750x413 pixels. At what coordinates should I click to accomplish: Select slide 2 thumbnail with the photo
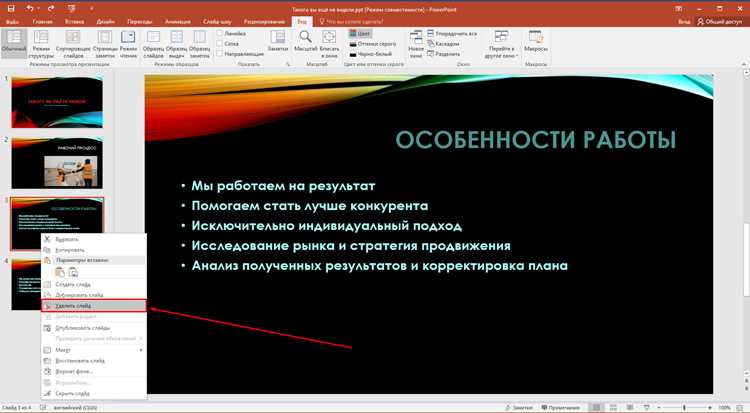tap(57, 163)
